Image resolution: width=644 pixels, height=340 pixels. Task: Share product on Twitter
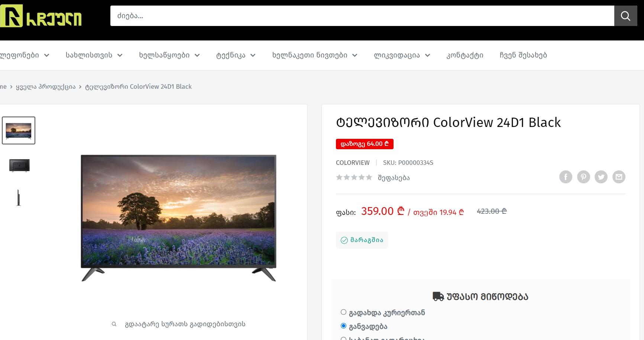tap(601, 177)
